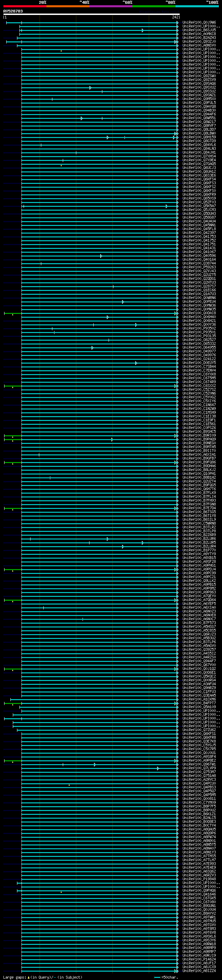Select hit label UniRef100_B8B1H2
This screenshot has height=980, width=222.
199,477
